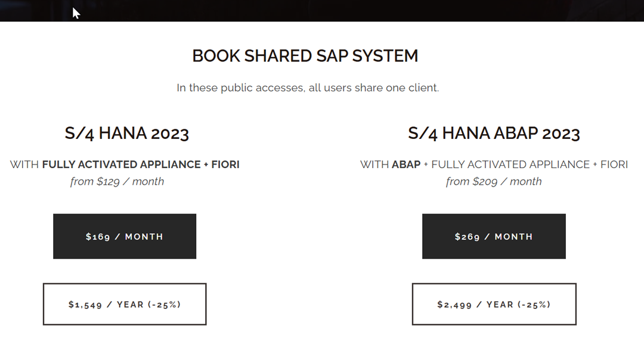This screenshot has width=644, height=347.
Task: Click the S/4 HANA ABAP 2023 heading
Action: point(494,133)
